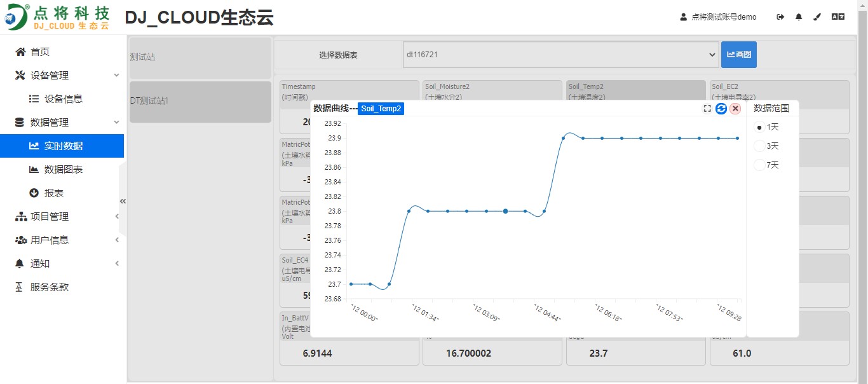Click the paintbrush theme icon in the header
The image size is (868, 384).
tap(817, 17)
